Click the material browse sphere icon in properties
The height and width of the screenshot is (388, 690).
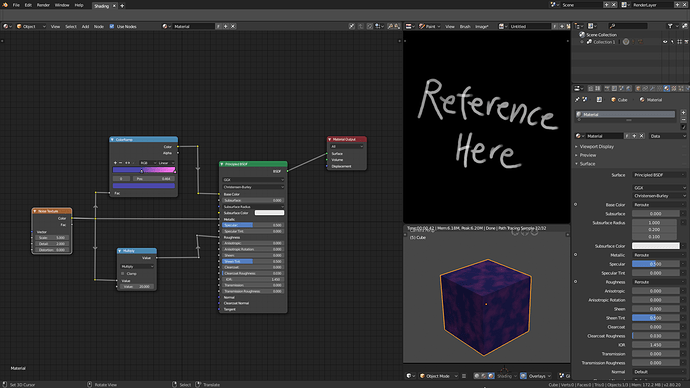pos(580,136)
